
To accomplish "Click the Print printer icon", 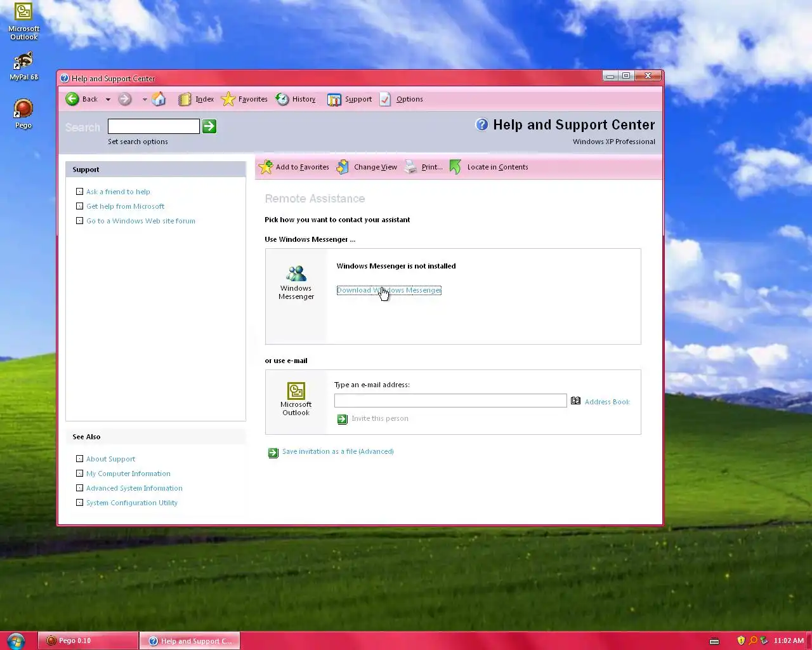I will click(411, 167).
